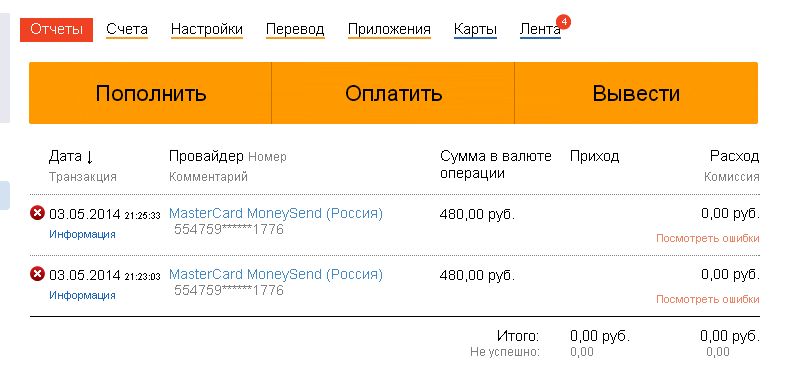The height and width of the screenshot is (372, 795).
Task: Go to the Настройки tab
Action: 207,29
